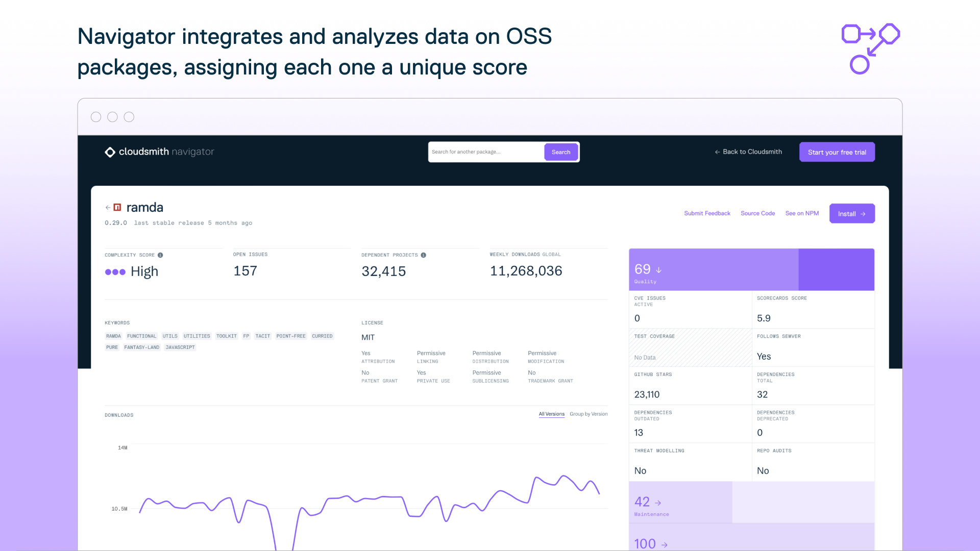Click the workflow diagram icon in the header
This screenshot has height=551, width=980.
pyautogui.click(x=871, y=49)
